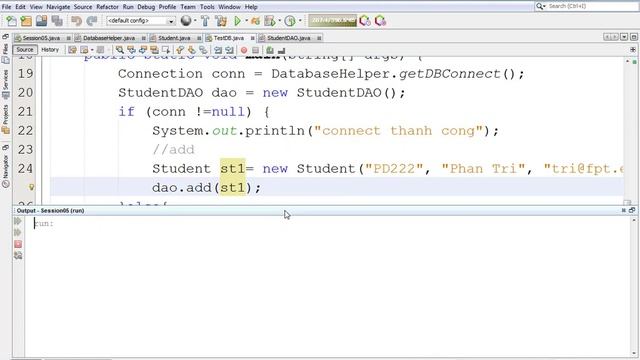The image size is (640, 360).
Task: Switch to DatabaseHelper.java tab
Action: tap(109, 38)
